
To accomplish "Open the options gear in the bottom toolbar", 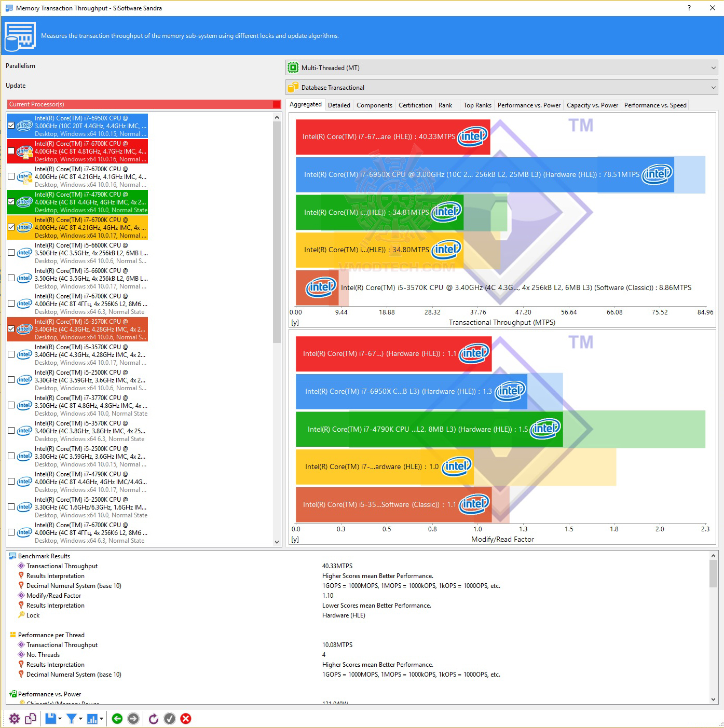I will (x=15, y=719).
